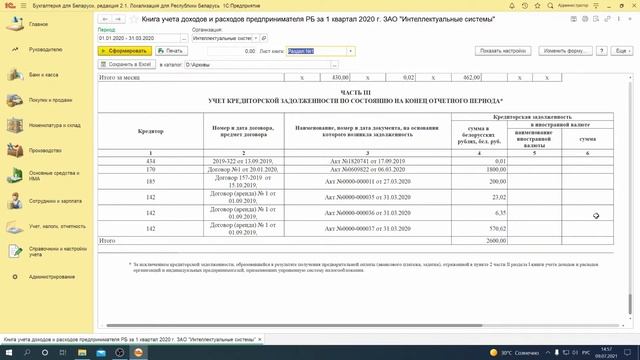
Task: Click the Период date range field
Action: [139, 38]
